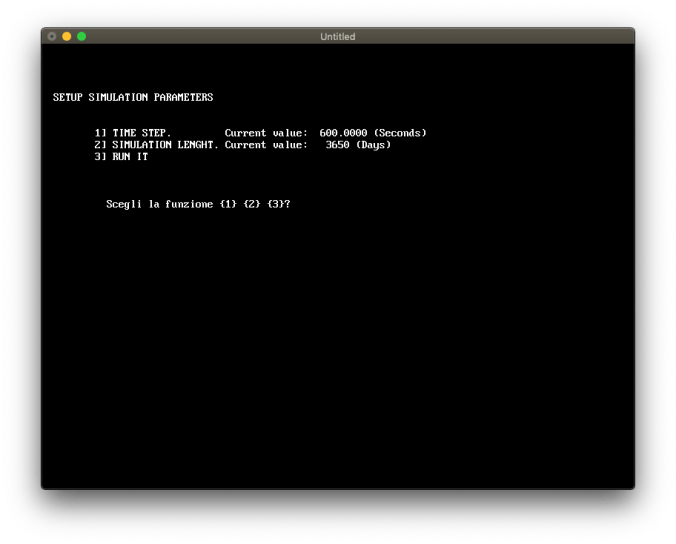Click the {3} choice in the prompt
Image resolution: width=676 pixels, height=544 pixels.
[x=275, y=204]
